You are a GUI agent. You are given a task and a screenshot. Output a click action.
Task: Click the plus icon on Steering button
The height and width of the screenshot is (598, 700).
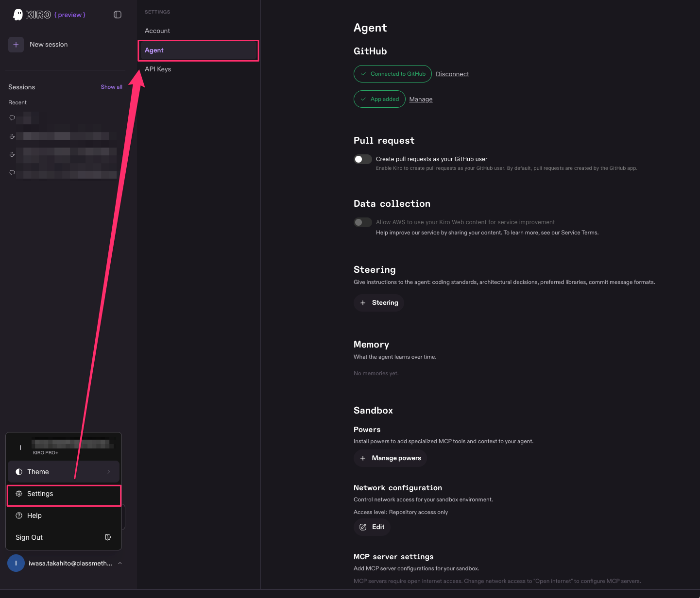(x=363, y=303)
